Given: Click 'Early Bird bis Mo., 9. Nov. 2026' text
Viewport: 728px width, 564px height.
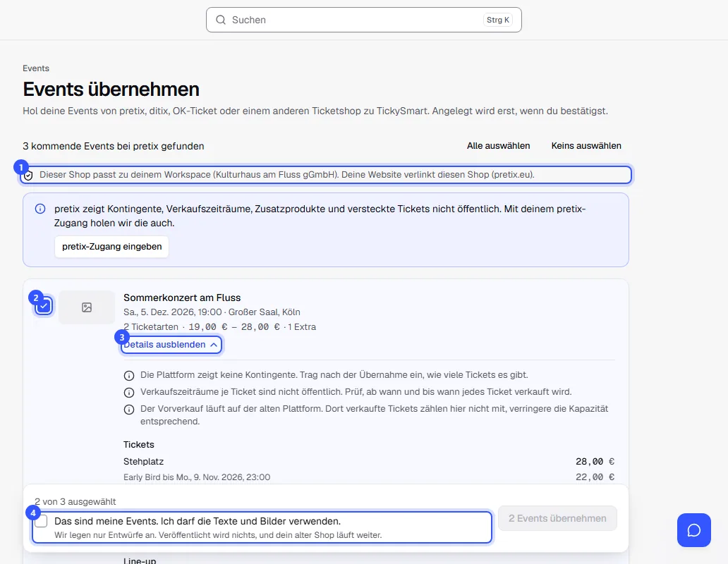Looking at the screenshot, I should pyautogui.click(x=197, y=477).
